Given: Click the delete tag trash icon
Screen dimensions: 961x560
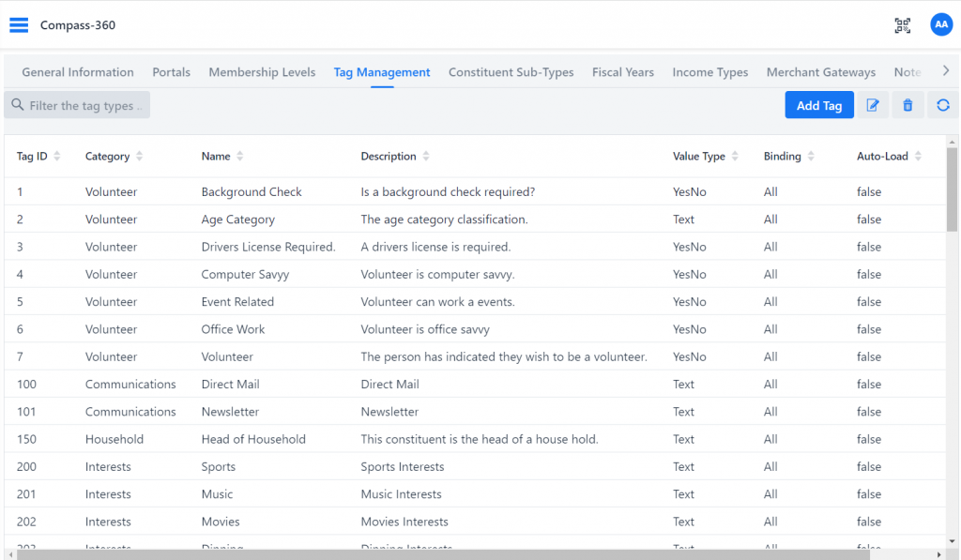Looking at the screenshot, I should pos(908,105).
